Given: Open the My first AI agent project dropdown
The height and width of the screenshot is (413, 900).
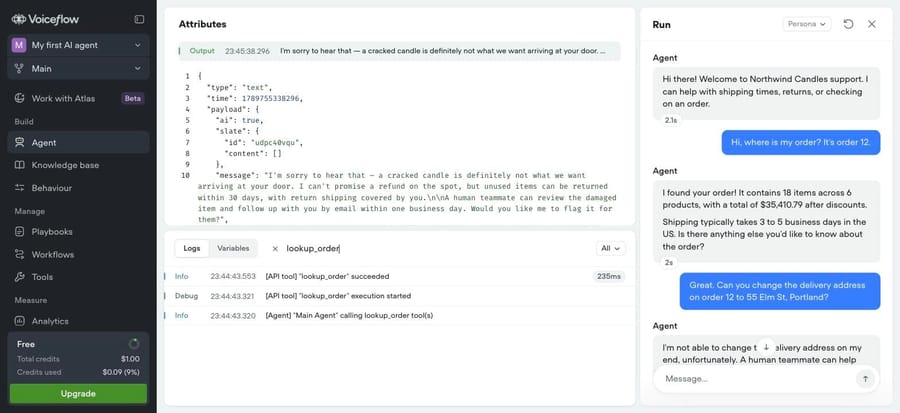Looking at the screenshot, I should click(79, 45).
